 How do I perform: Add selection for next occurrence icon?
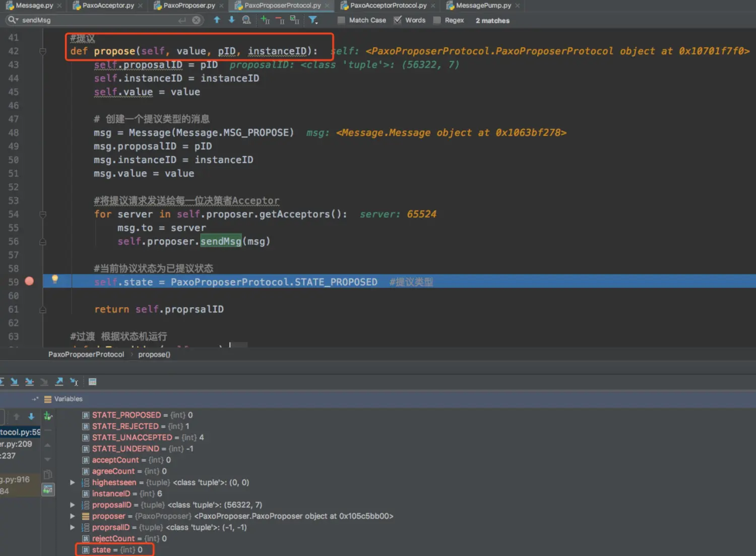[265, 20]
